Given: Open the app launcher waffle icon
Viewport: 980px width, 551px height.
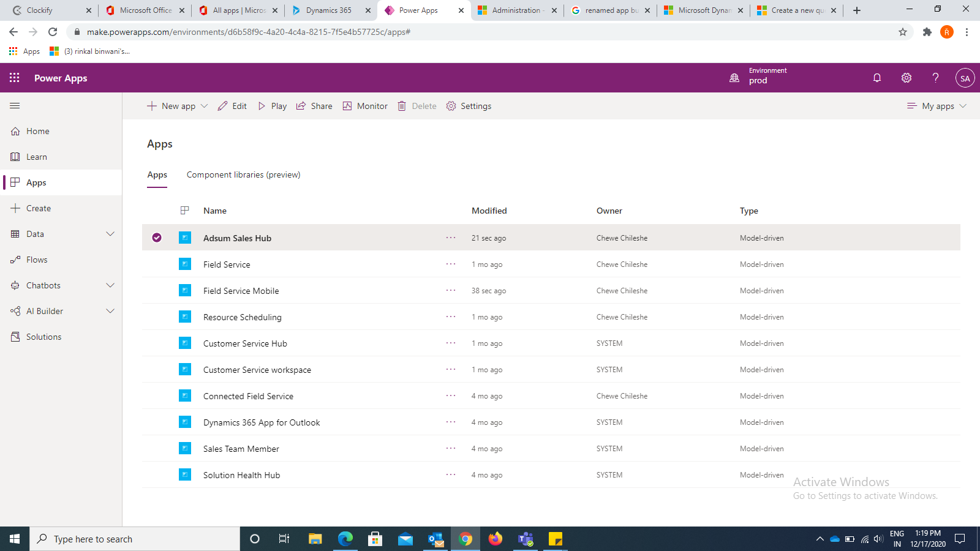Looking at the screenshot, I should coord(15,78).
